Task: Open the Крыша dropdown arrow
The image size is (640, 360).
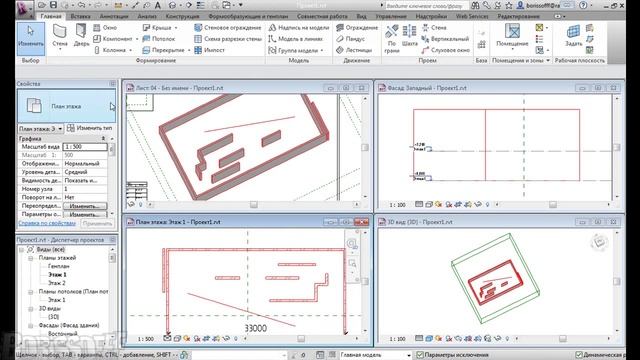Action: [176, 28]
